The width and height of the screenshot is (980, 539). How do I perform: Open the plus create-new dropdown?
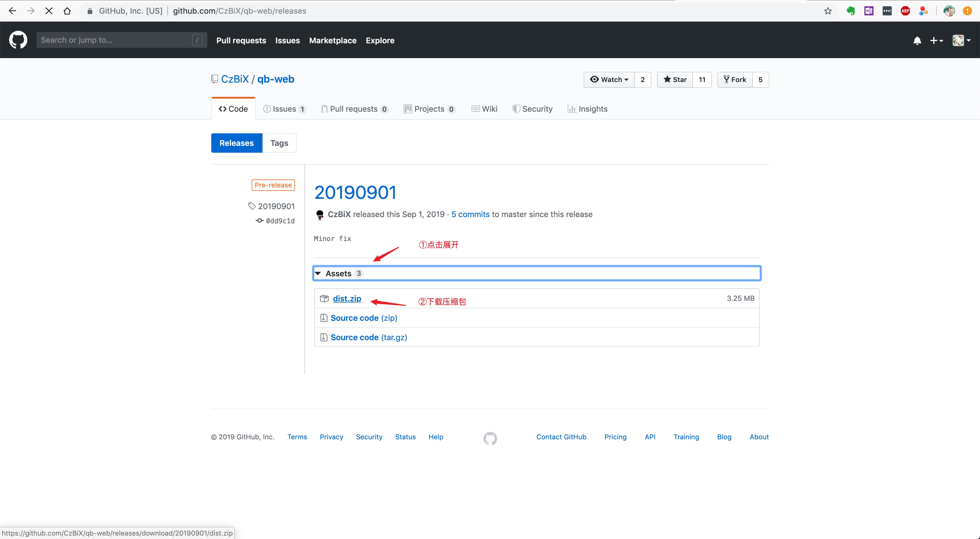(936, 41)
